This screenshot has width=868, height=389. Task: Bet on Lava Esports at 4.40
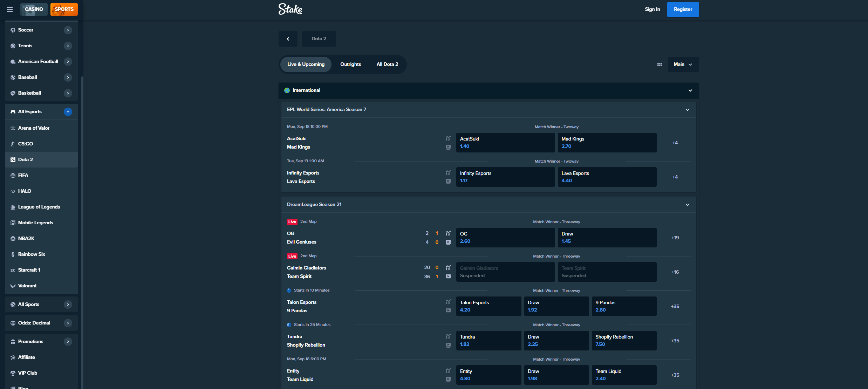[607, 177]
